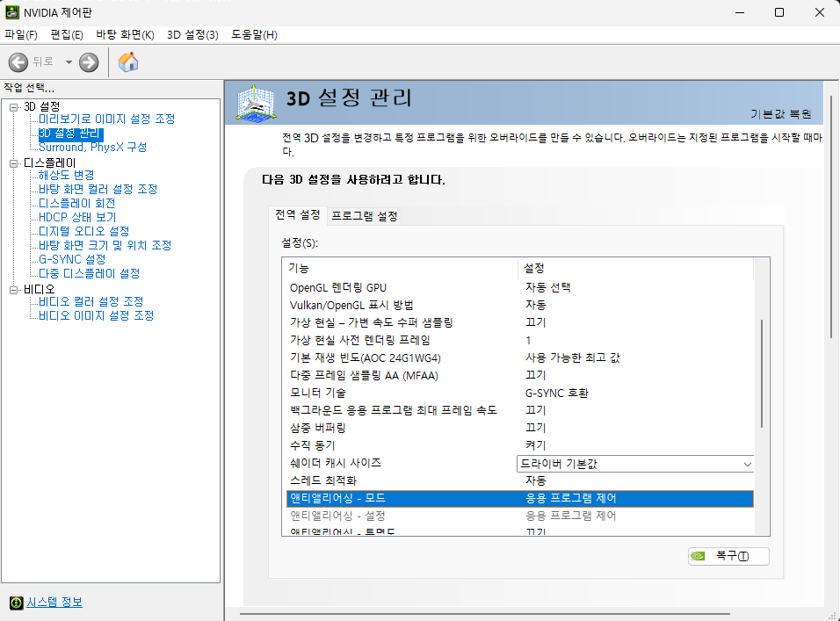Select 백그라운드 응용 프로그램 최대 프레임 속도 row
Image resolution: width=840 pixels, height=621 pixels.
519,410
